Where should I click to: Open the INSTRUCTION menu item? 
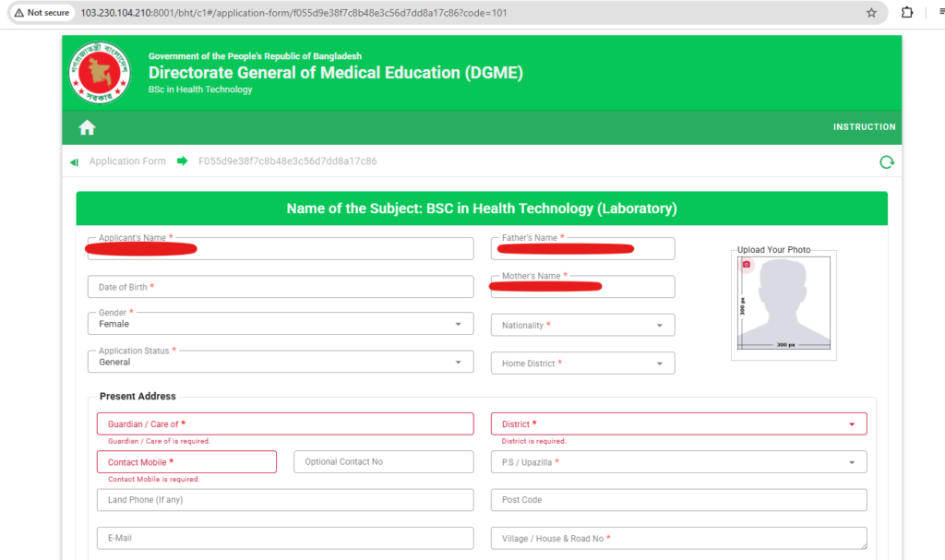point(864,127)
